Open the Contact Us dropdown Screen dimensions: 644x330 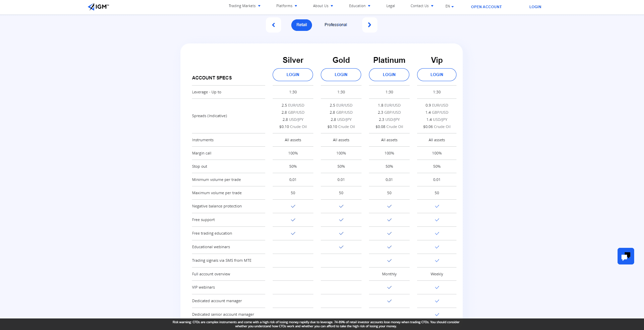click(421, 6)
